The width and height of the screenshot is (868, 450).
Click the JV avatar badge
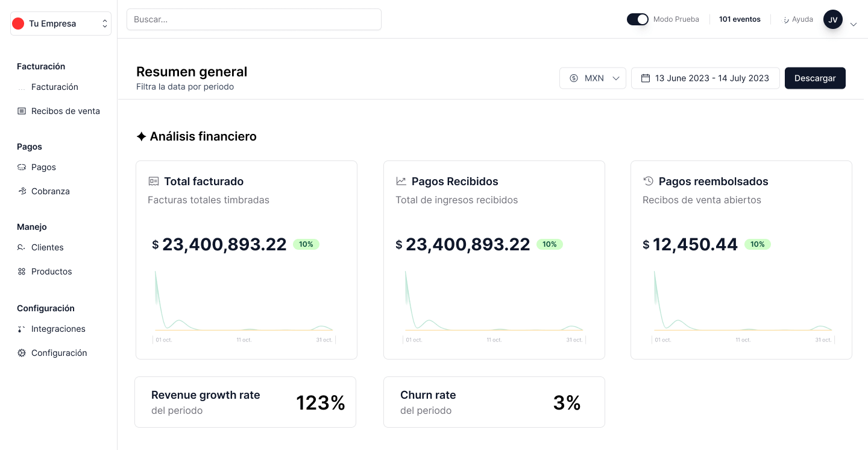(833, 19)
